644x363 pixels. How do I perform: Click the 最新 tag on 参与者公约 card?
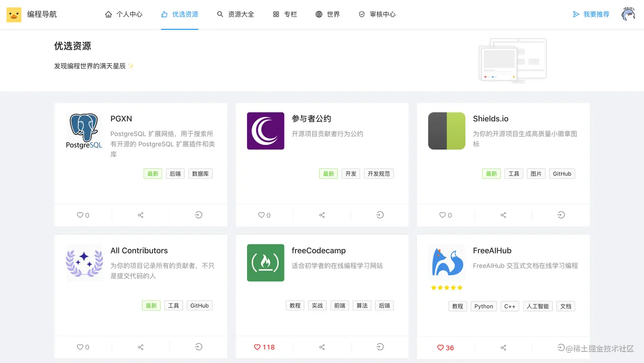coord(328,174)
